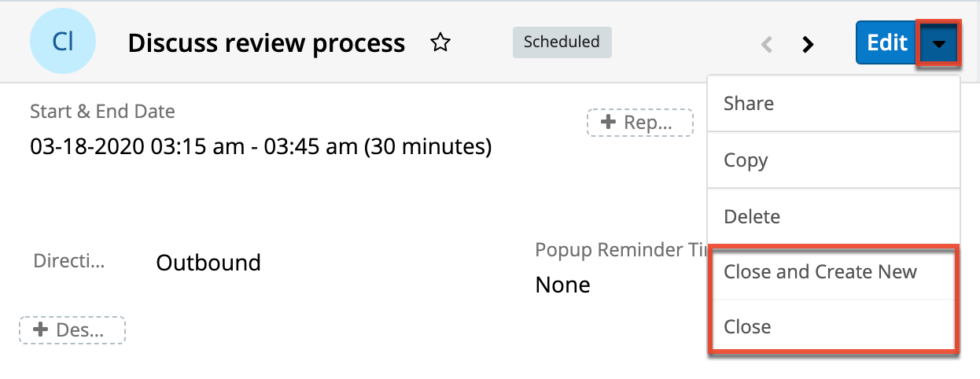Expand the collapsed '+ Des...' field
Screen dimensions: 980x379
coord(72,330)
